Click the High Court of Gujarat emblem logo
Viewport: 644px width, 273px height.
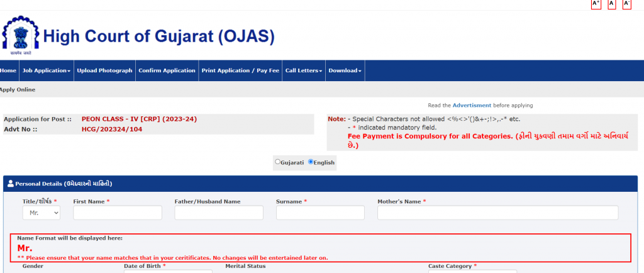20,35
